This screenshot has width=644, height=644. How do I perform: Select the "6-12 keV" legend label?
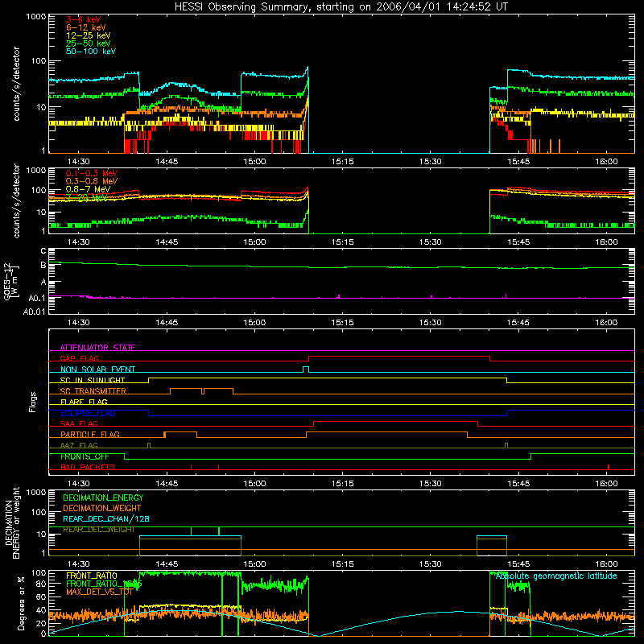[86, 27]
